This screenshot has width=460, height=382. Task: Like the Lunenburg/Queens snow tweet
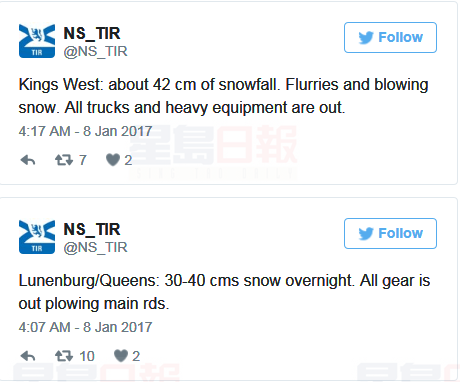click(121, 356)
